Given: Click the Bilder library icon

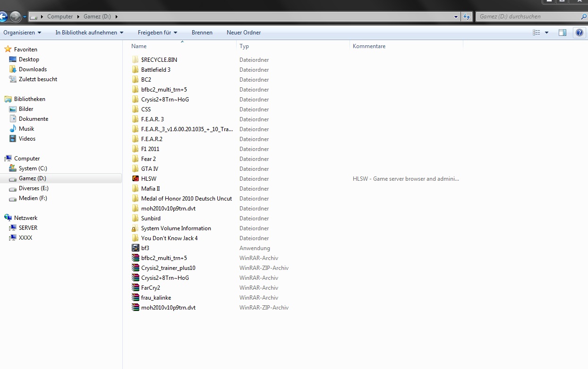Looking at the screenshot, I should pos(13,109).
